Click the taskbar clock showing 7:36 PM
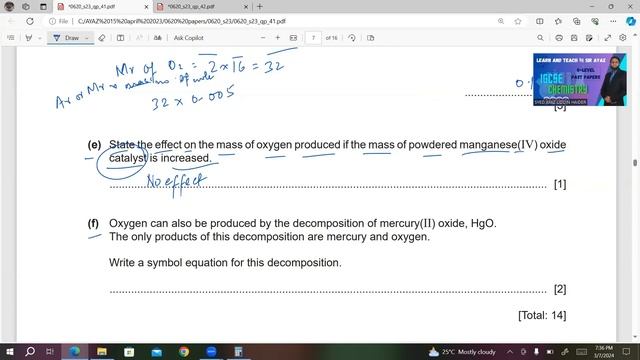640x360 pixels. (x=604, y=351)
